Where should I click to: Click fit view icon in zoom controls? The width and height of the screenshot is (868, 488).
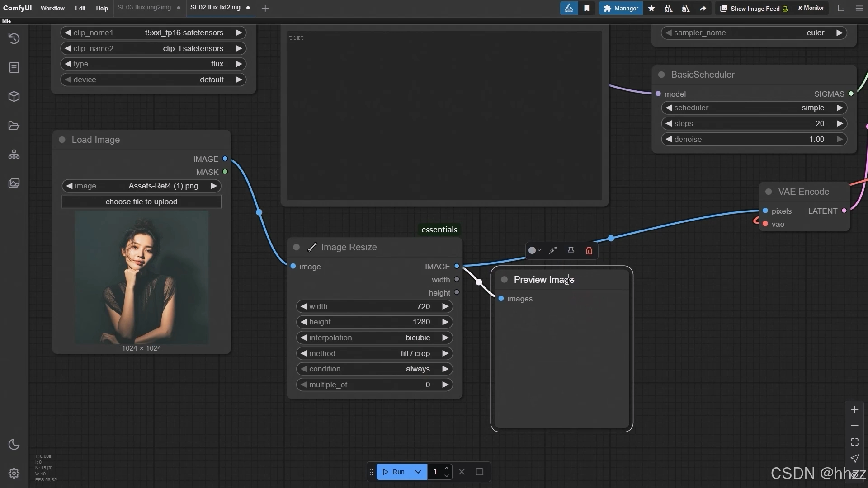click(854, 442)
